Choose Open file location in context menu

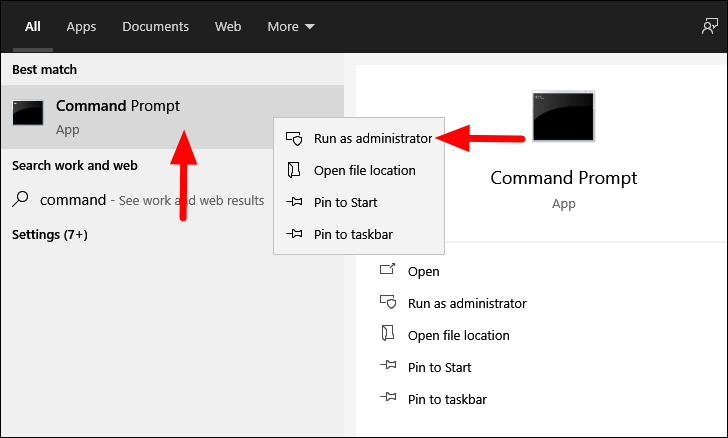pos(359,170)
